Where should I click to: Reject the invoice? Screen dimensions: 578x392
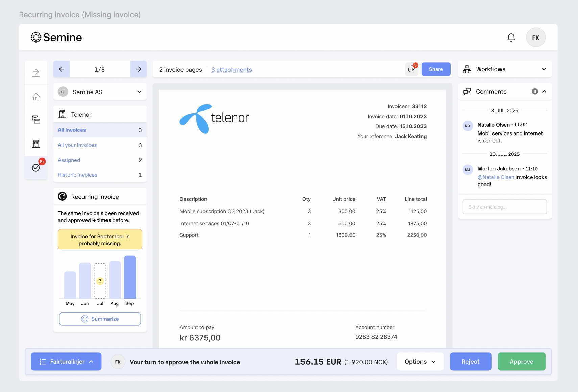pos(471,362)
